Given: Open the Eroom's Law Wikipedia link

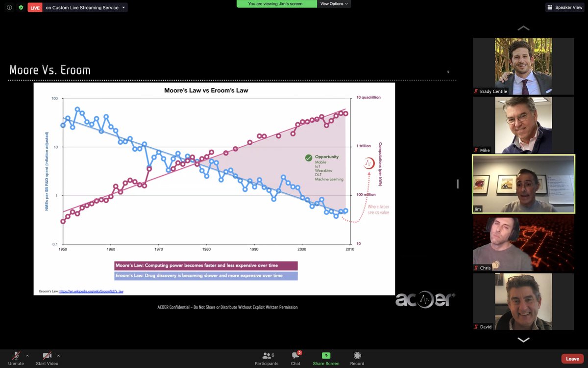Looking at the screenshot, I should [91, 291].
